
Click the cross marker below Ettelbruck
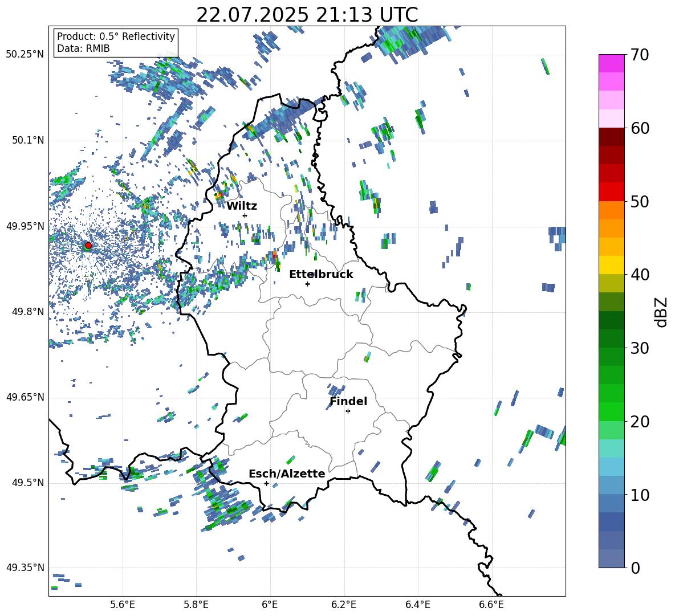[x=307, y=284]
